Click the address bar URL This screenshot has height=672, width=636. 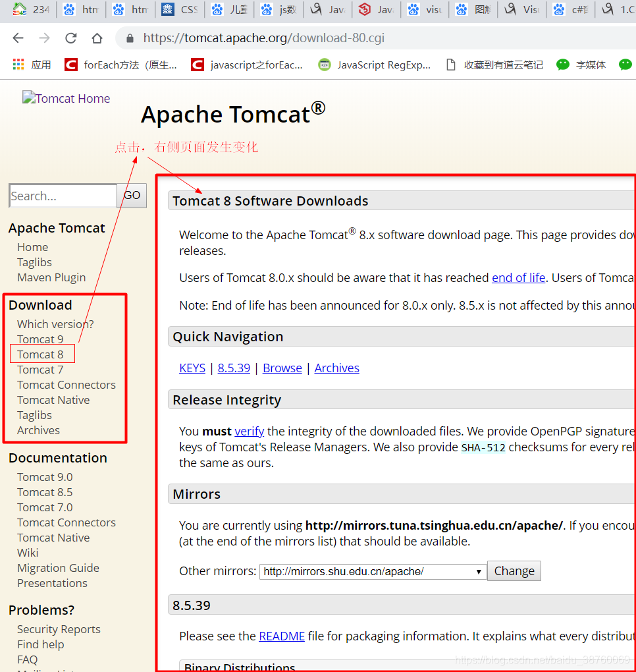[264, 38]
